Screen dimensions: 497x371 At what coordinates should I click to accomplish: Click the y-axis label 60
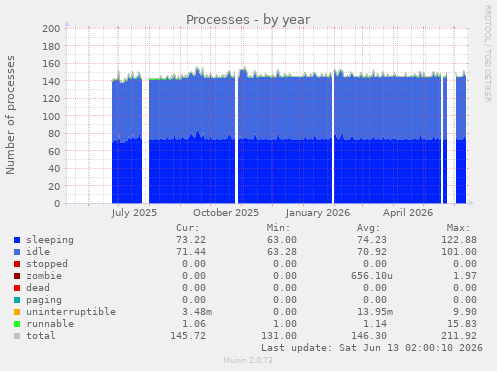(54, 151)
